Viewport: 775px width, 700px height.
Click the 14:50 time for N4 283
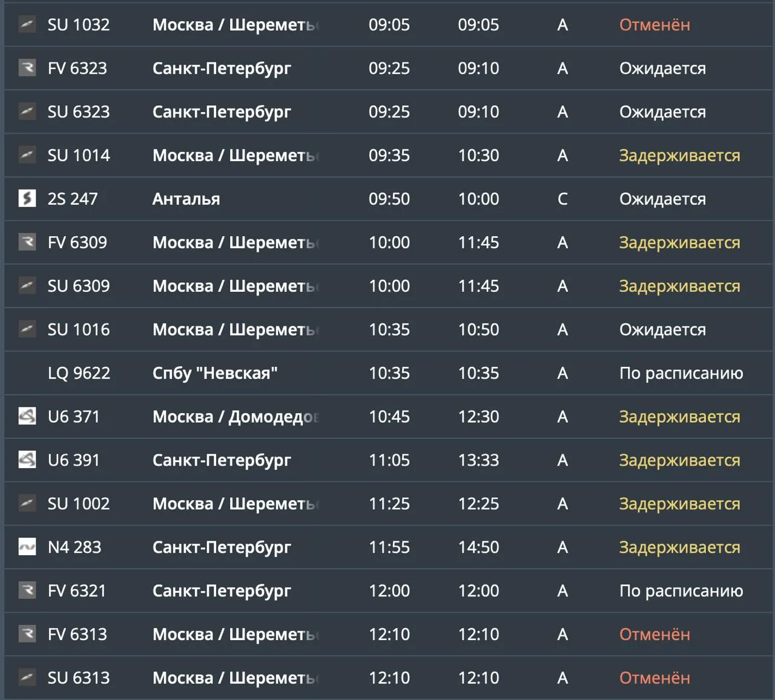(x=478, y=547)
